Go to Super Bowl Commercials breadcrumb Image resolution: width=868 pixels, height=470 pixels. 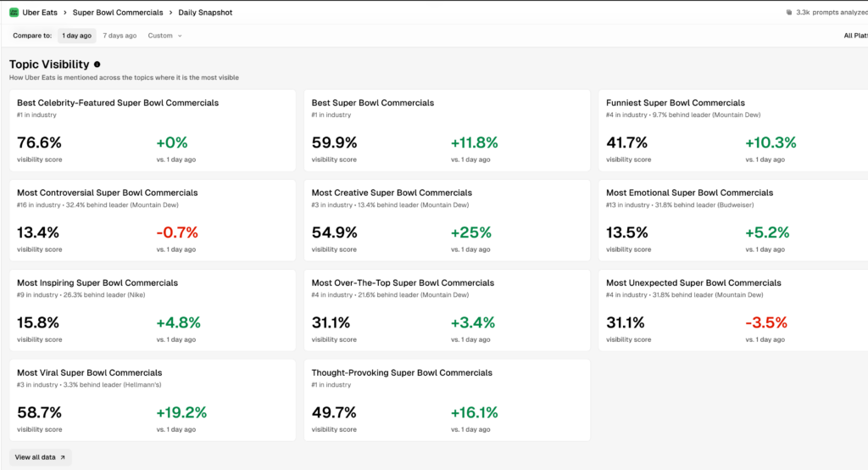117,13
